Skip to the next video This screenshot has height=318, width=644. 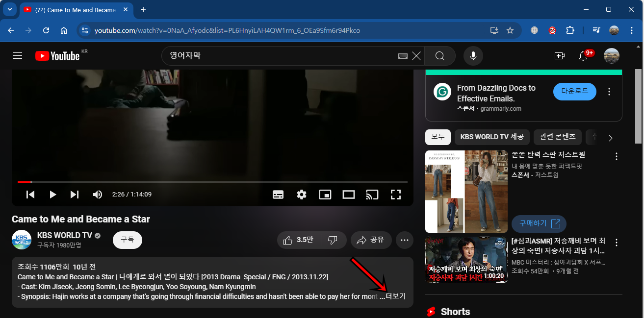click(x=75, y=195)
